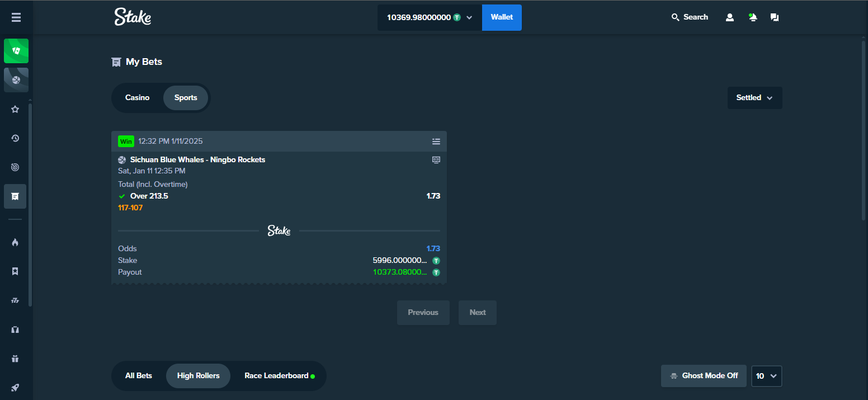Open Challenges target icon in sidebar
Image resolution: width=868 pixels, height=400 pixels.
click(x=16, y=167)
